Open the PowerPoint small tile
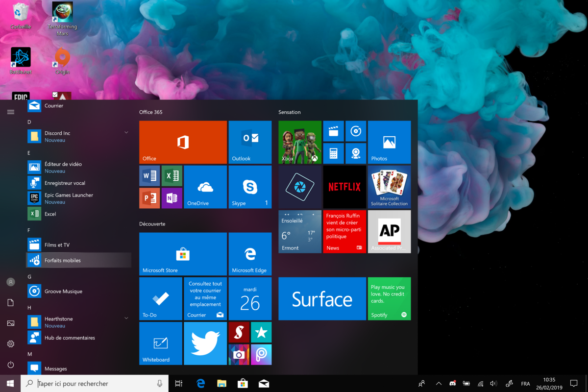The width and height of the screenshot is (588, 392). (149, 198)
